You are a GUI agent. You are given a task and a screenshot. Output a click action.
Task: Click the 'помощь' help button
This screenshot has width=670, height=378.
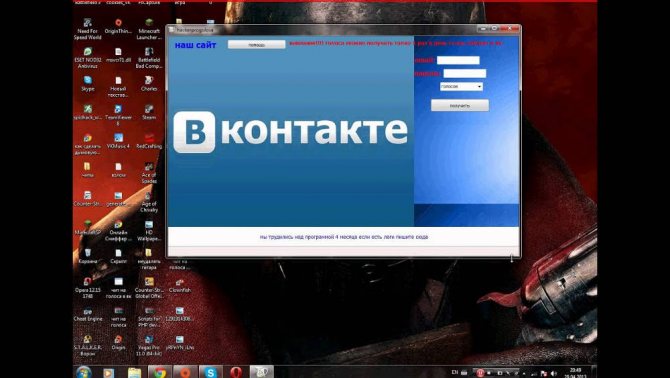coord(256,44)
